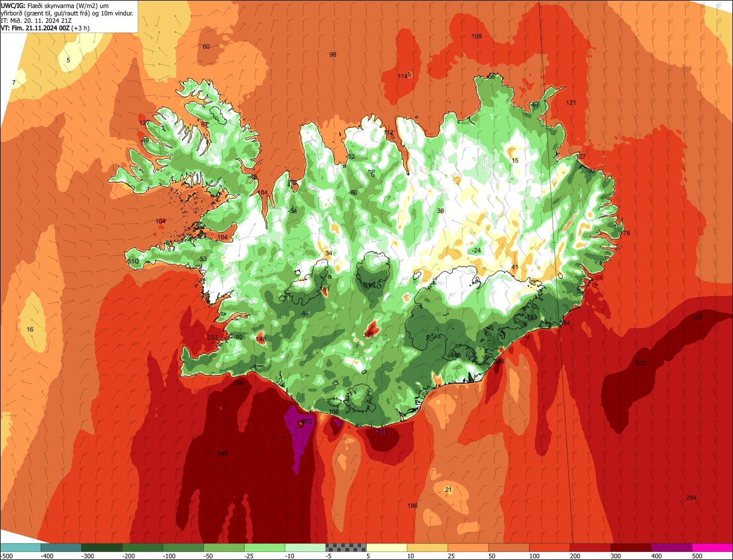Click the '133' map value
The height and width of the screenshot is (560, 733).
coord(532,317)
